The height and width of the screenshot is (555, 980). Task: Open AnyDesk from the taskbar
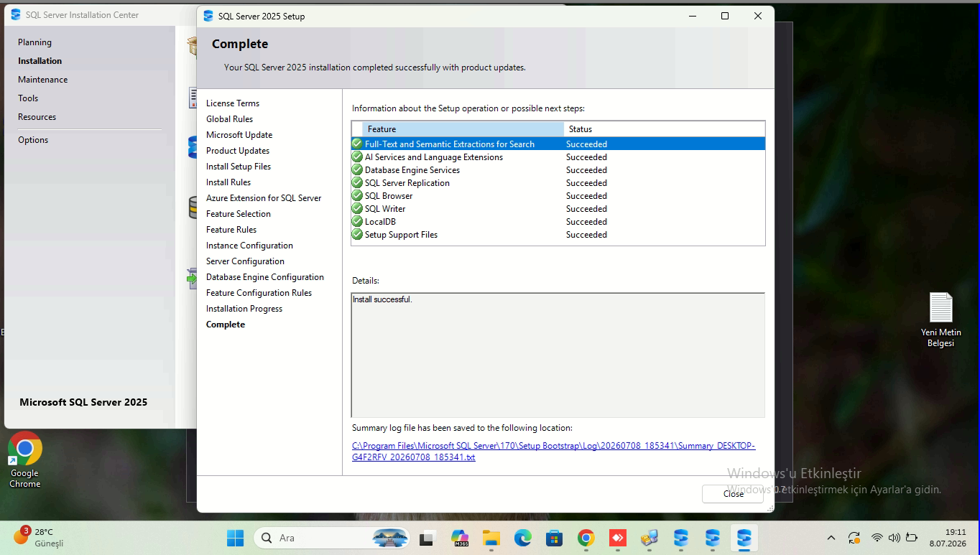618,538
